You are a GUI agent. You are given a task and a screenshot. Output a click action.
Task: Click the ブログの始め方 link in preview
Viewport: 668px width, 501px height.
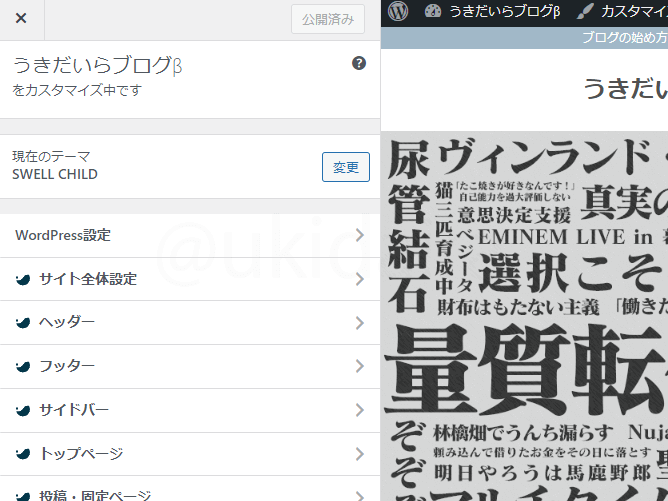(x=625, y=37)
